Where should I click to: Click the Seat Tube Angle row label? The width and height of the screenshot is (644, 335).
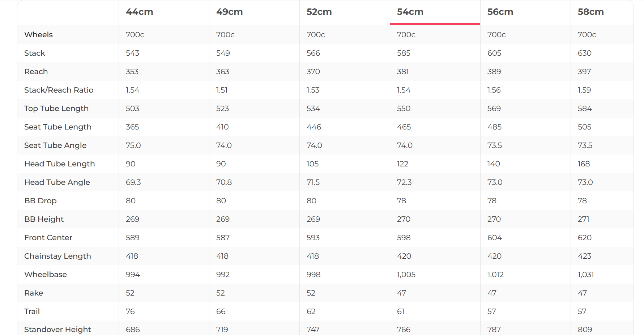(55, 145)
